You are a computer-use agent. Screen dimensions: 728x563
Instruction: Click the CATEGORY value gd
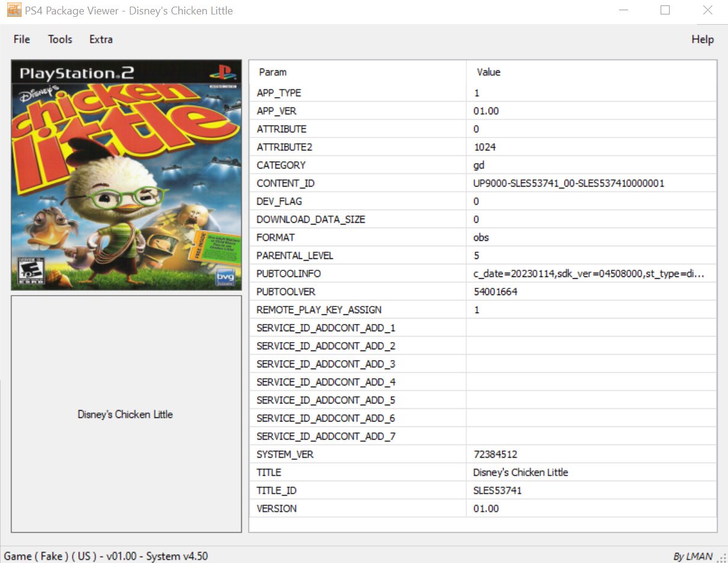click(x=479, y=165)
